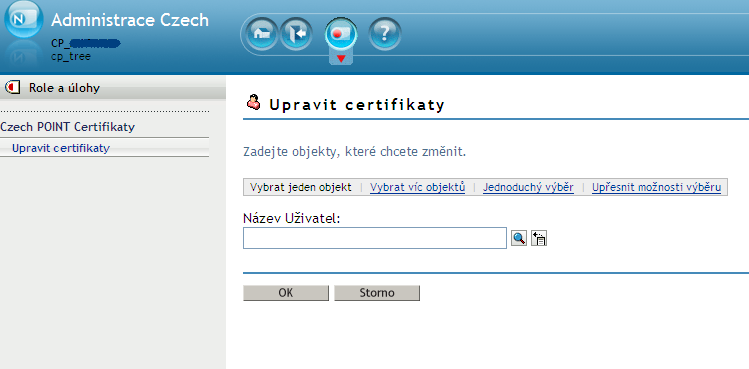Screen dimensions: 749x369
Task: Open the Help question mark icon
Action: pos(385,34)
